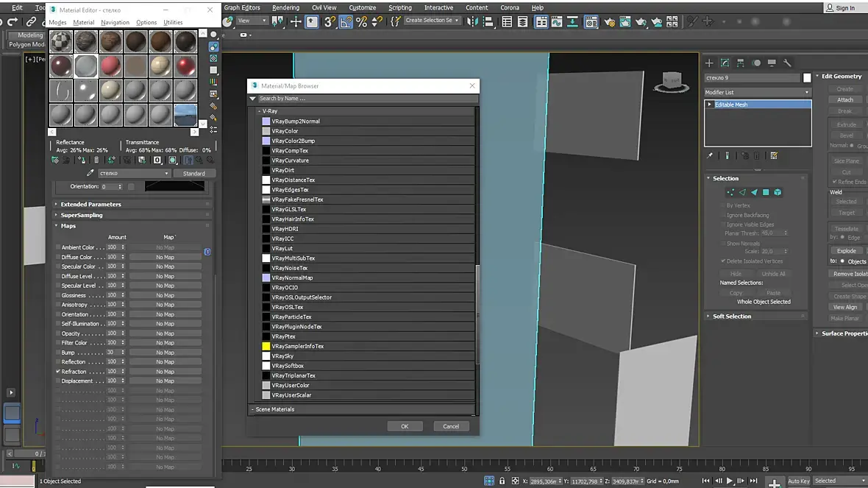Click the Pick Material from Object eyedropper

(90, 174)
